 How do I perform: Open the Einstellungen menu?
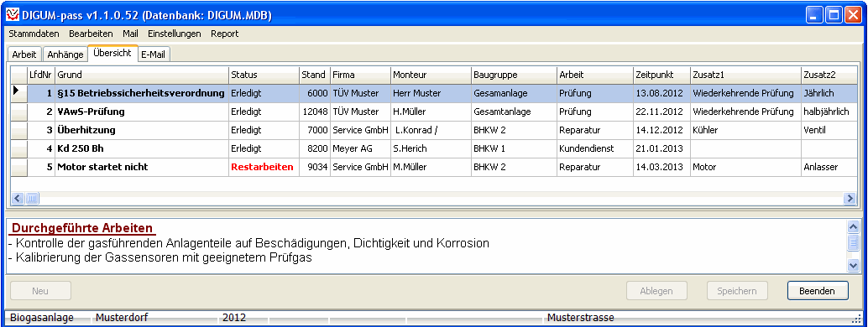(175, 34)
